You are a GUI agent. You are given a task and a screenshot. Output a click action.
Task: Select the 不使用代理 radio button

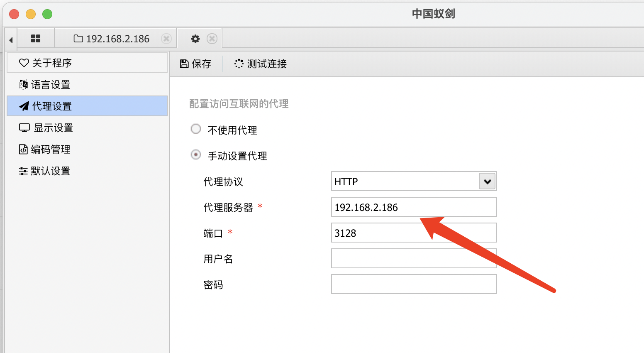coord(196,129)
